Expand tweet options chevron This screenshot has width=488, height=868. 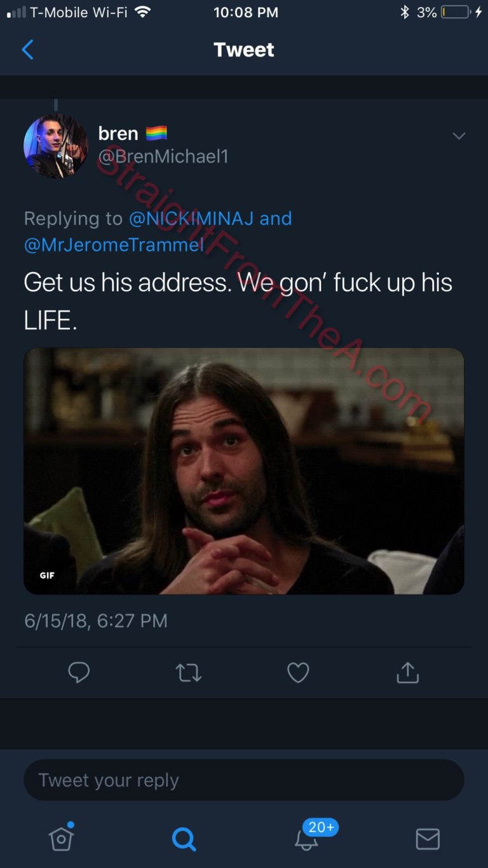[459, 136]
